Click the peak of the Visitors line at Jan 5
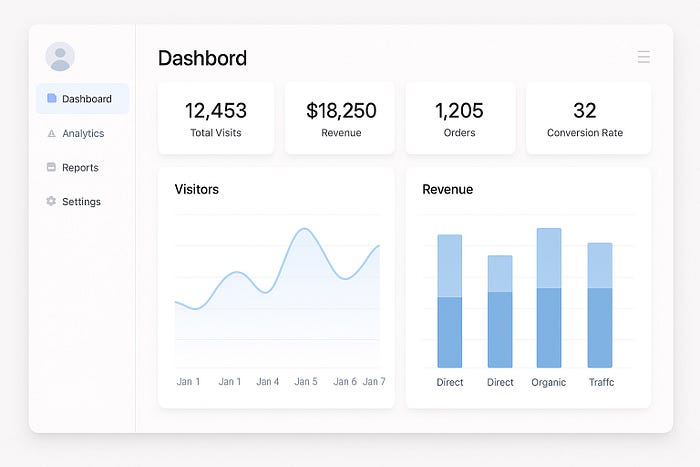The width and height of the screenshot is (700, 467). (304, 229)
